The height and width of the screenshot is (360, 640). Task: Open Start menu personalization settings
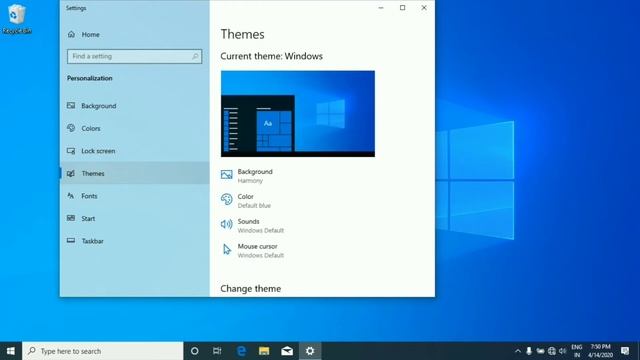click(x=135, y=218)
